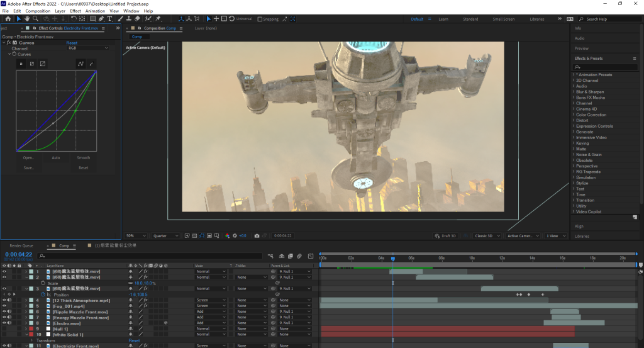The height and width of the screenshot is (348, 644).
Task: Open the 50% magnification dropdown
Action: 136,236
